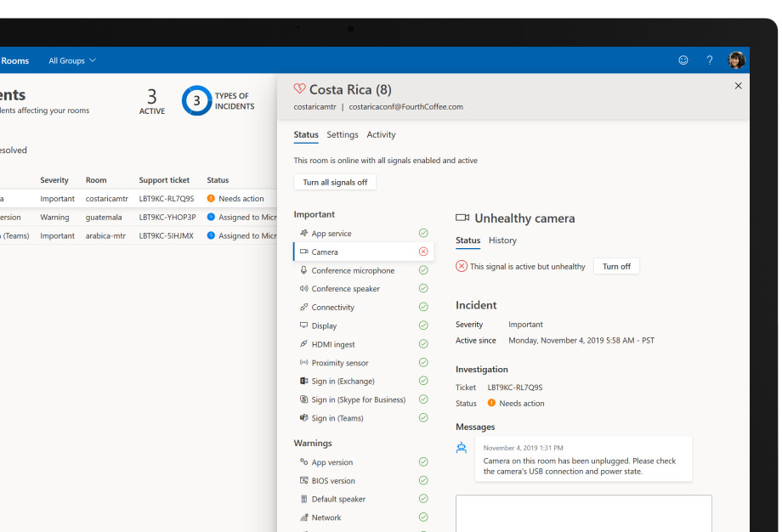Click the Conference microphone icon
The image size is (782, 532).
click(x=303, y=270)
